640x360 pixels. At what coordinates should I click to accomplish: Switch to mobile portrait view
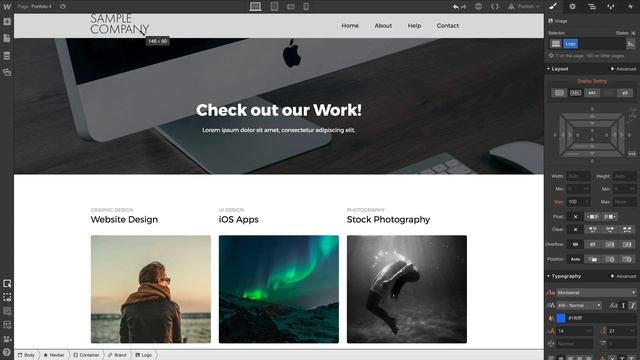(306, 7)
